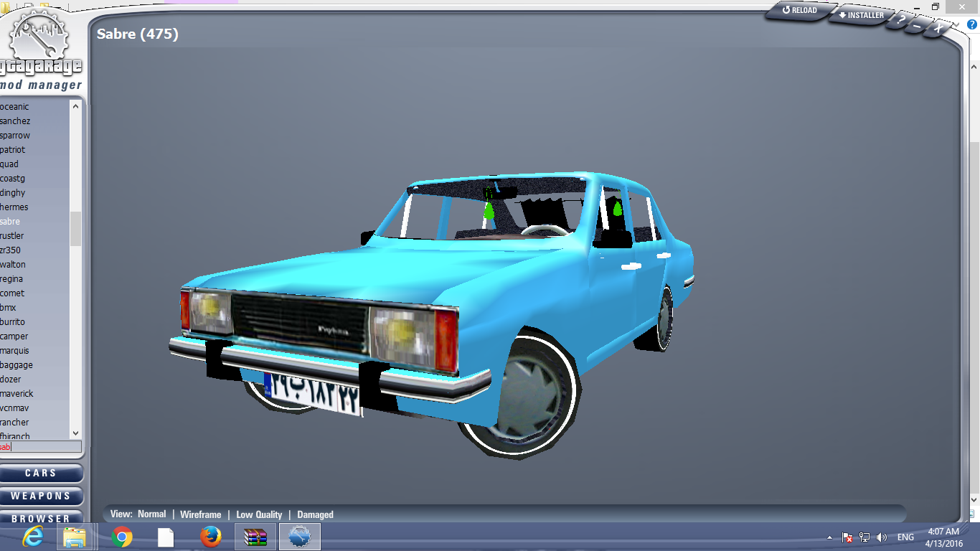The height and width of the screenshot is (551, 980).
Task: Click the RELOAD button
Action: 799,11
